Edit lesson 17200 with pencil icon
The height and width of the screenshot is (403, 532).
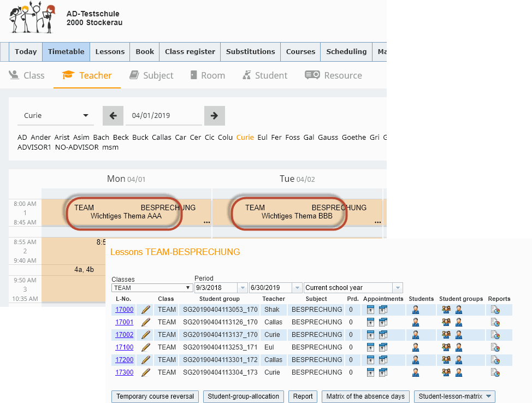[146, 360]
